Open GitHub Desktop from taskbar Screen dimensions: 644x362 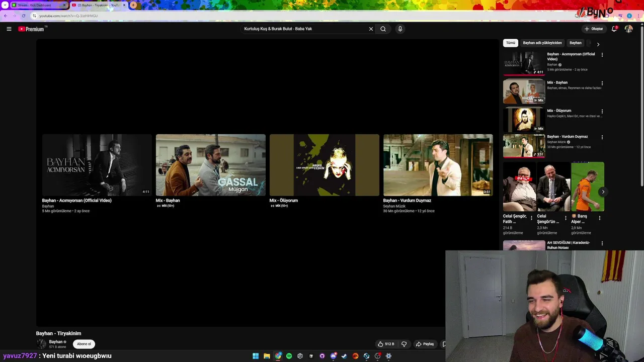(322, 356)
